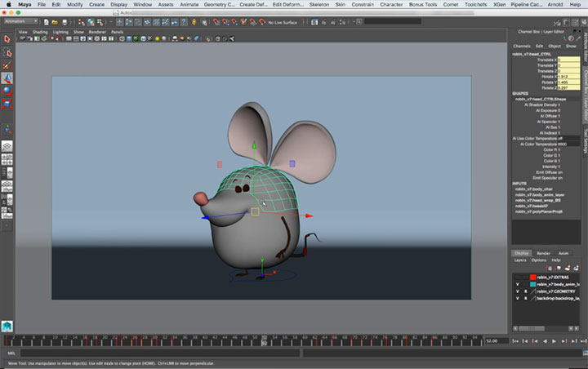
Task: Click the New Scene icon
Action: click(46, 23)
